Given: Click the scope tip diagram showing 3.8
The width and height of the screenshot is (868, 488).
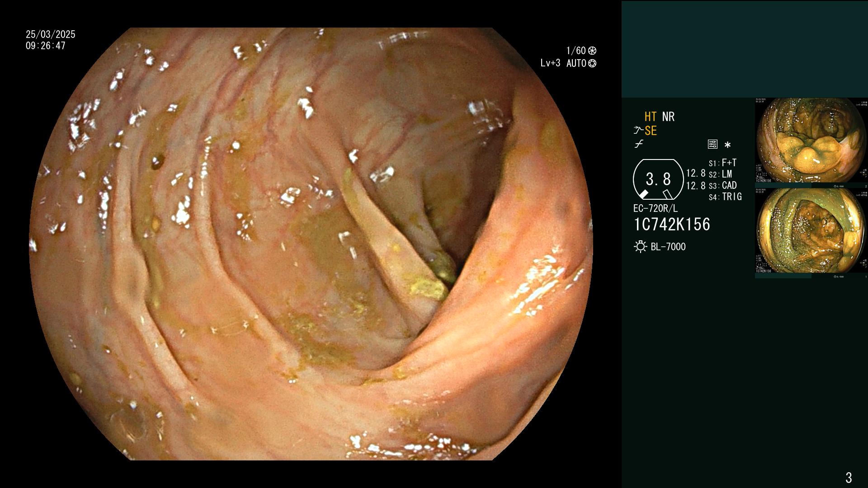Looking at the screenshot, I should [658, 179].
